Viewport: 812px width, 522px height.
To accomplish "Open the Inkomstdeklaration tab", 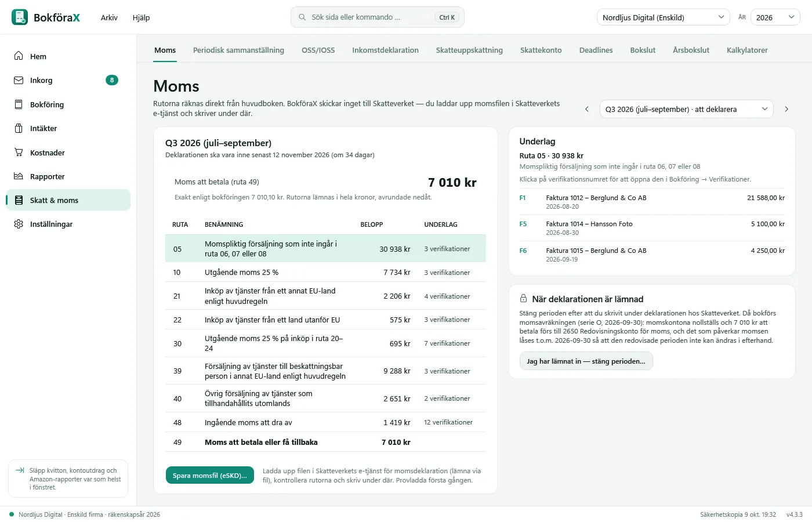I will point(385,50).
